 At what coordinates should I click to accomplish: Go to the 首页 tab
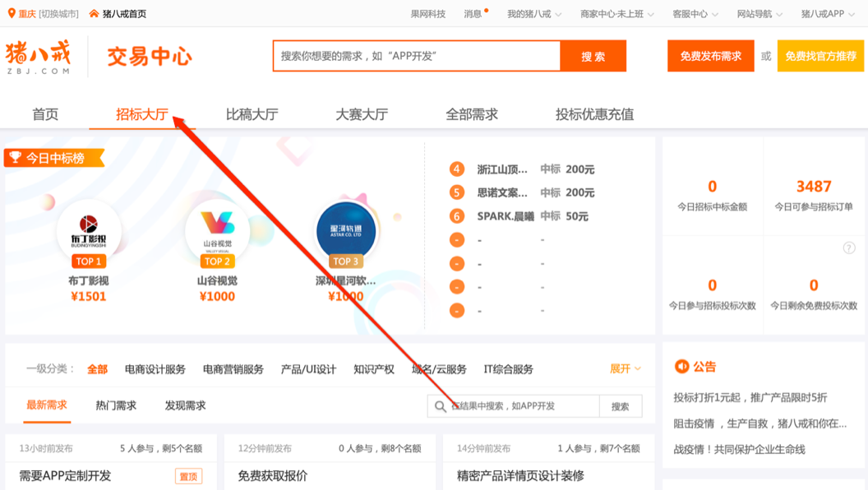coord(45,114)
